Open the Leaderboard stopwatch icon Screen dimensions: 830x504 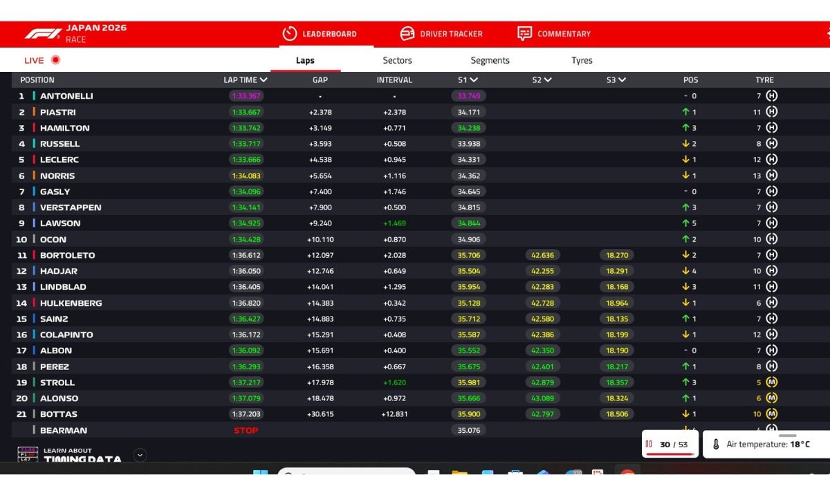point(289,34)
